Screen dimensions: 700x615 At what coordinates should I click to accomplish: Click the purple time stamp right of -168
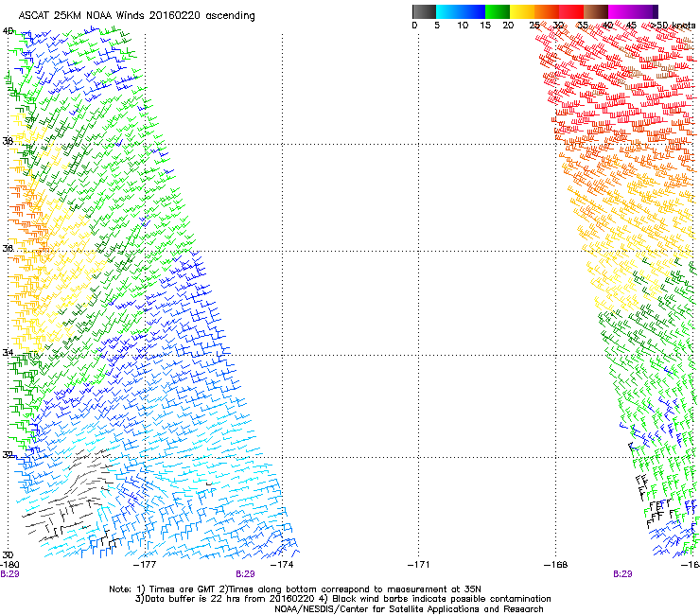pos(622,574)
